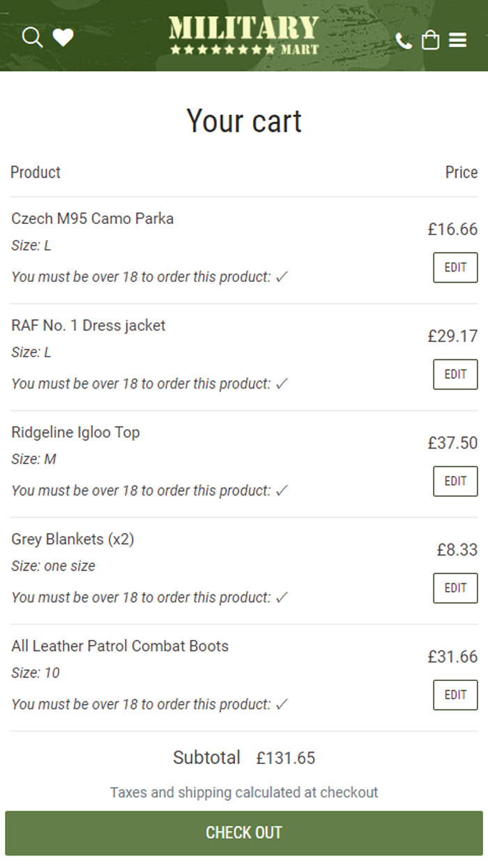Open the hamburger menu
This screenshot has height=868, width=488.
coord(457,40)
